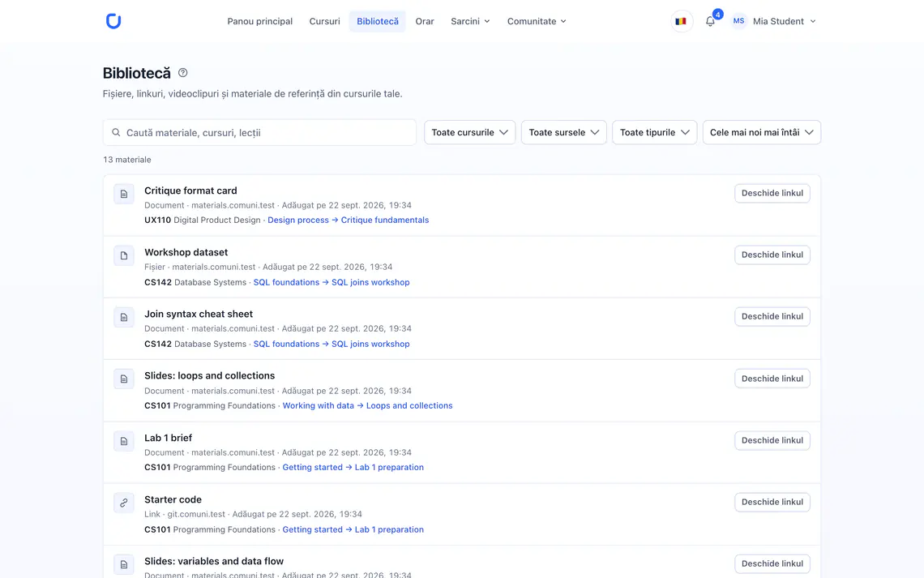Follow Lab 1 brief's Lab 1 preparation link
The image size is (924, 578).
(x=389, y=467)
